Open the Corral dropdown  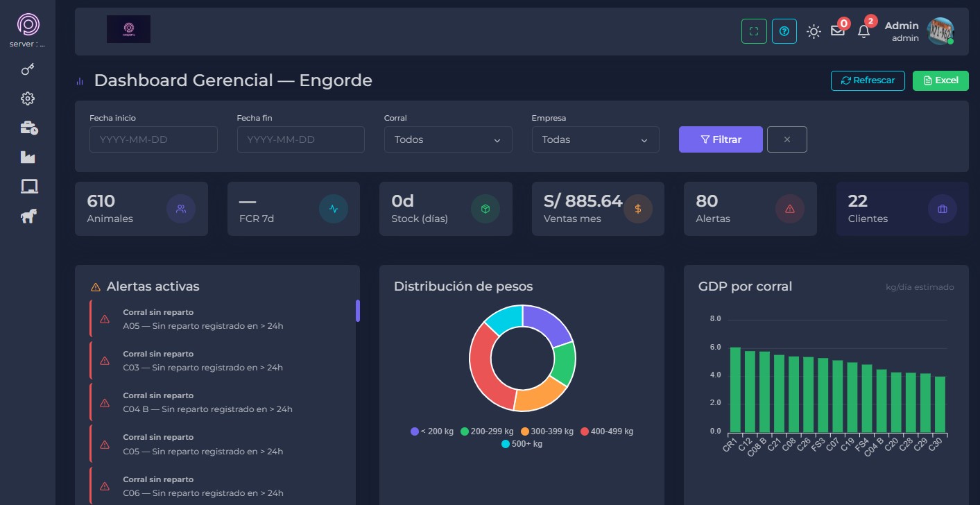(x=448, y=139)
